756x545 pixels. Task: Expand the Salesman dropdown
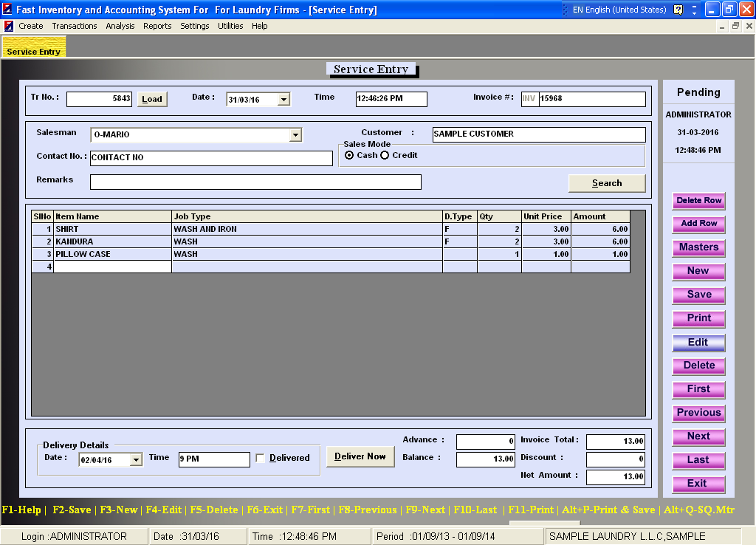tap(295, 135)
